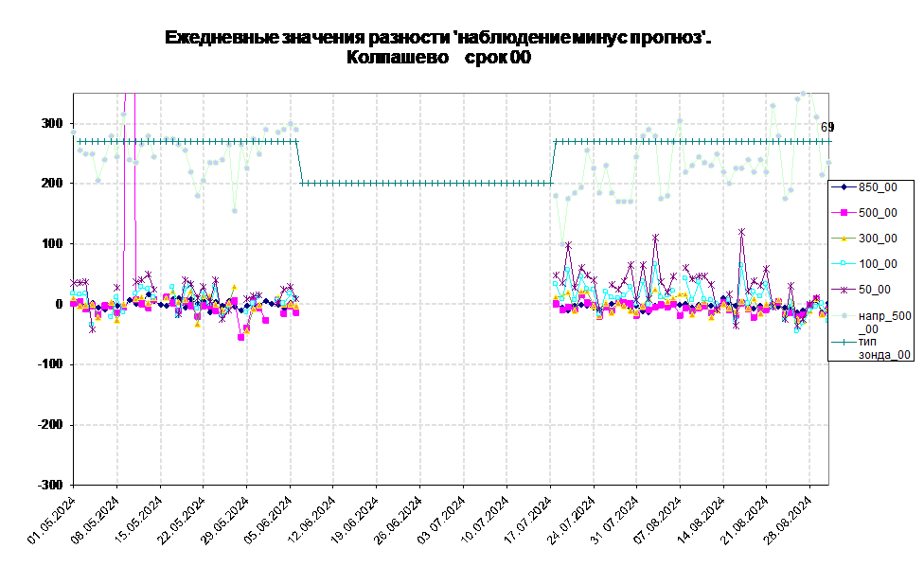Click date label 24.07.2024
Screen dimensions: 924x567
(x=572, y=521)
